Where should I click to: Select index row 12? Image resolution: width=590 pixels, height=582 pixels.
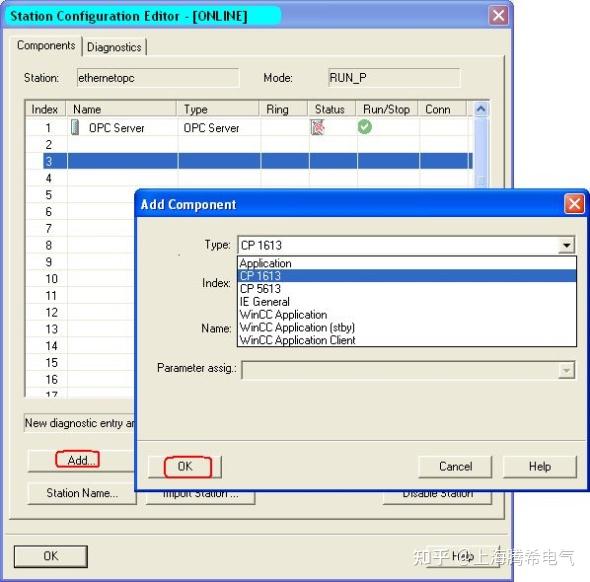click(80, 312)
